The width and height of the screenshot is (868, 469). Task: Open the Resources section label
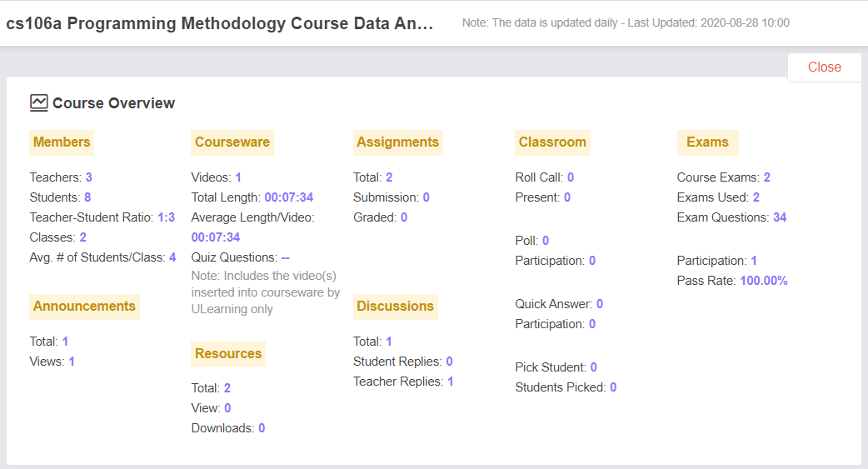(x=228, y=354)
